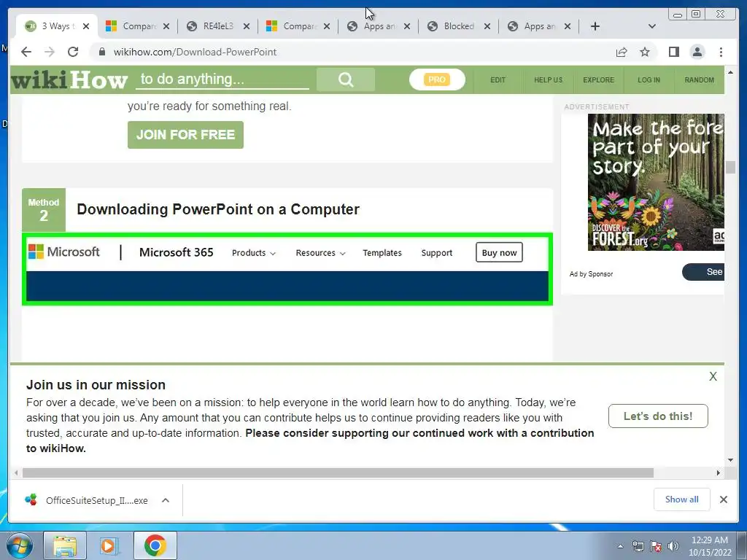Close the downloads bar
This screenshot has height=560, width=747.
click(x=723, y=499)
